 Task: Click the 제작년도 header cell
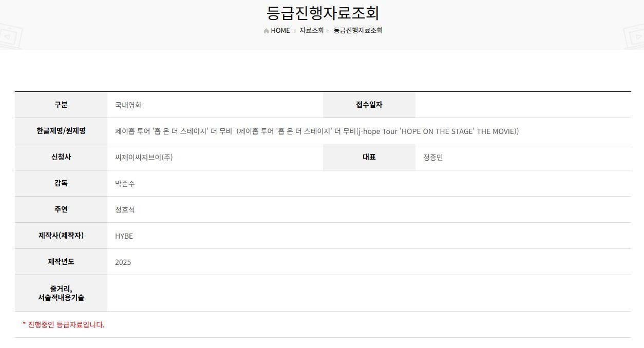click(61, 262)
